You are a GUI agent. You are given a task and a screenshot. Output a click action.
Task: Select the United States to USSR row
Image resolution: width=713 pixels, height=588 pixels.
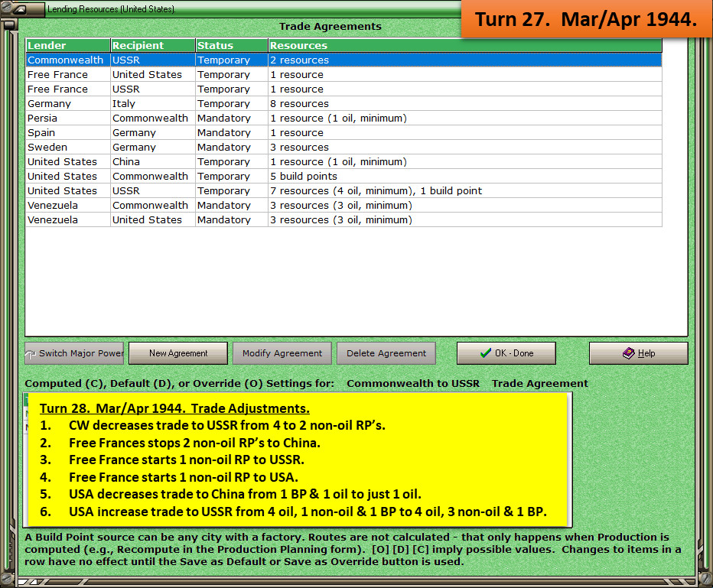(343, 191)
